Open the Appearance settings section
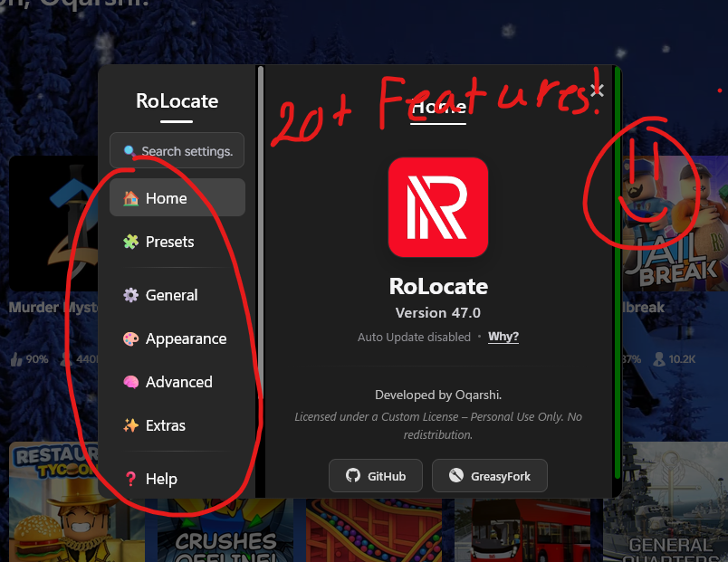 177,338
